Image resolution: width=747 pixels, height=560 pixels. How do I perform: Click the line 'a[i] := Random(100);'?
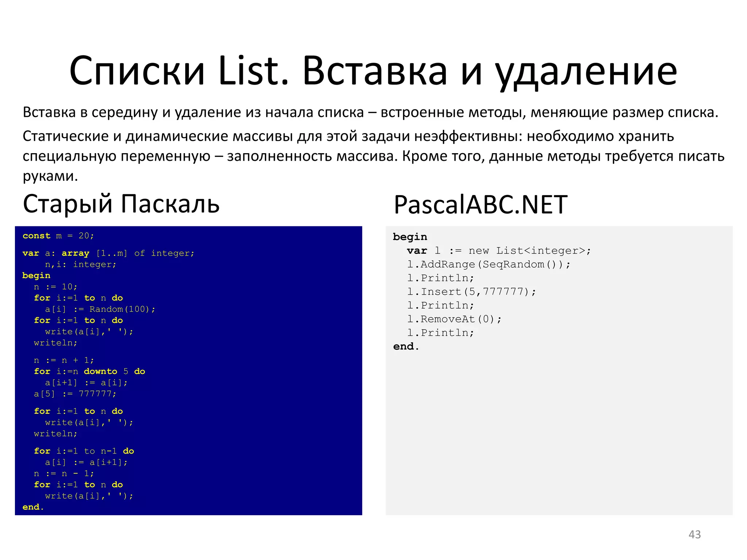pos(100,309)
